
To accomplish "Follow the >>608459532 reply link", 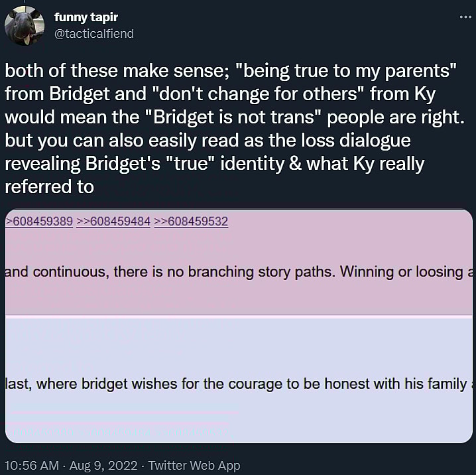I will pos(191,222).
